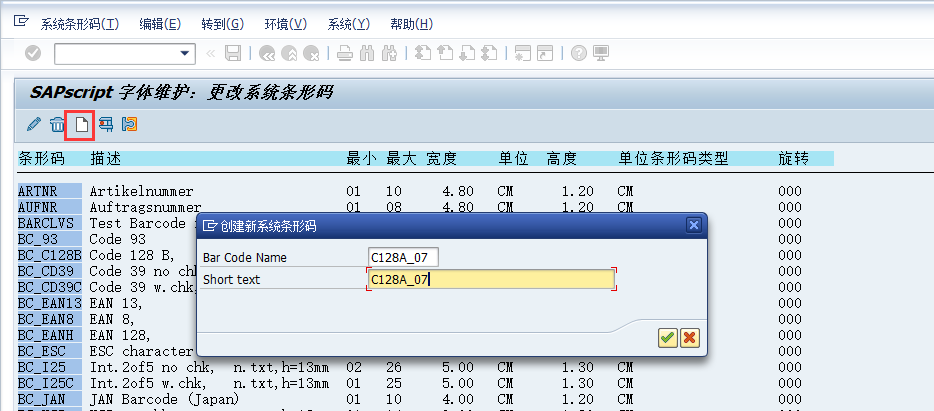The image size is (934, 411).
Task: Open the 帮助(H) menu
Action: coord(412,24)
